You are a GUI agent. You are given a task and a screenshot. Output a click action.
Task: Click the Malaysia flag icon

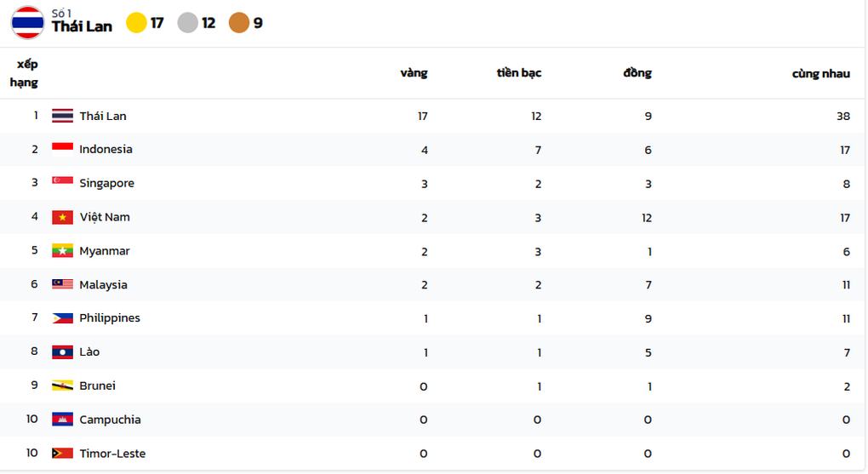pyautogui.click(x=62, y=284)
